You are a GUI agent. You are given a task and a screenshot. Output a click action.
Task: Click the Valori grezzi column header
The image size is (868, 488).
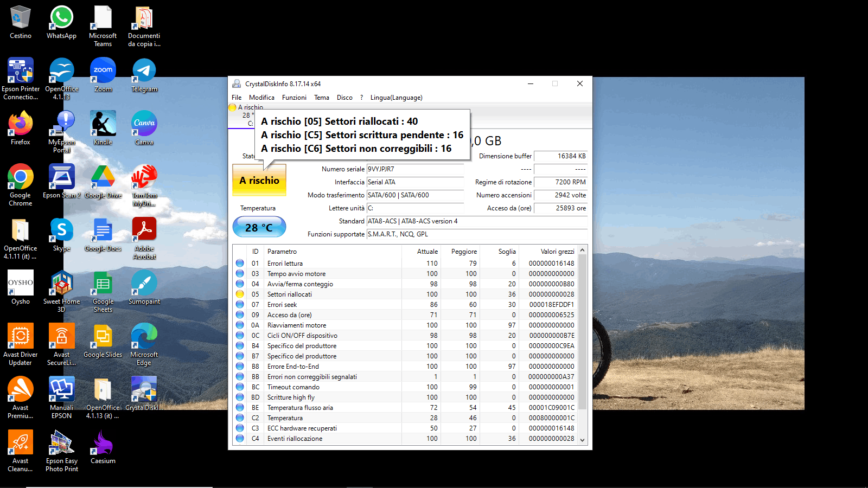548,252
